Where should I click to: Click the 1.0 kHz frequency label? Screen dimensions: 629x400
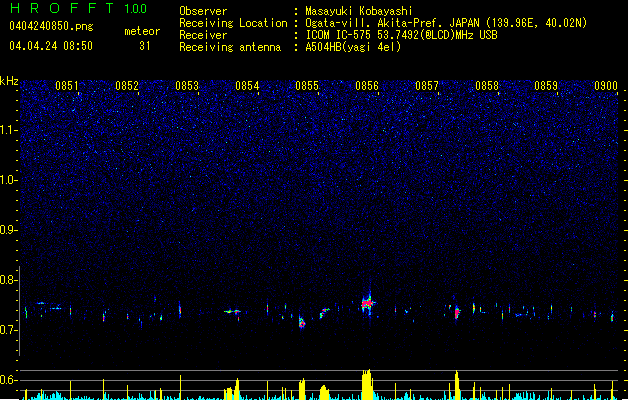pos(9,180)
